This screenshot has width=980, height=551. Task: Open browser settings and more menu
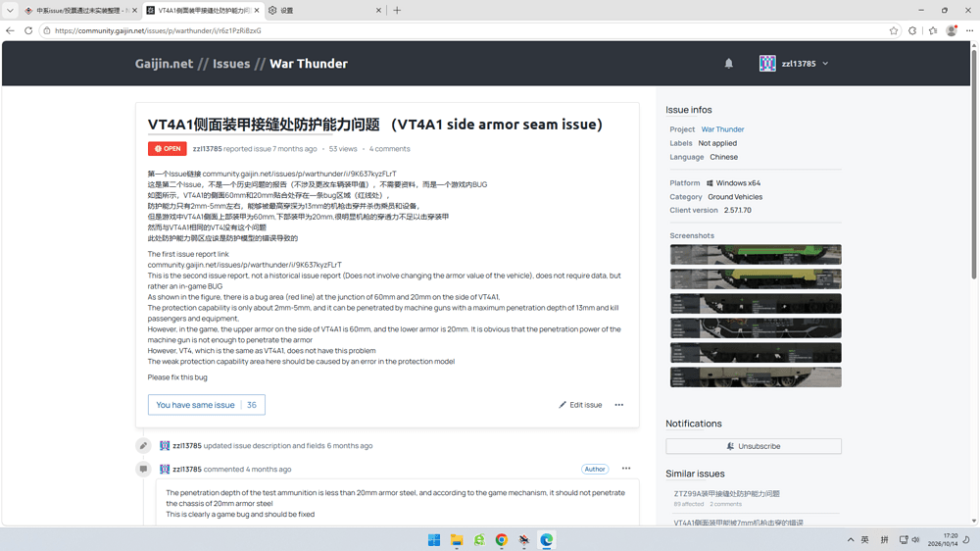click(969, 30)
